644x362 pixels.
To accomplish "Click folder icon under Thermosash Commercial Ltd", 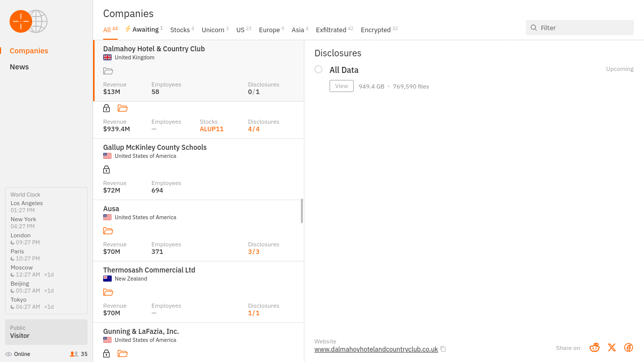I will 108,292.
